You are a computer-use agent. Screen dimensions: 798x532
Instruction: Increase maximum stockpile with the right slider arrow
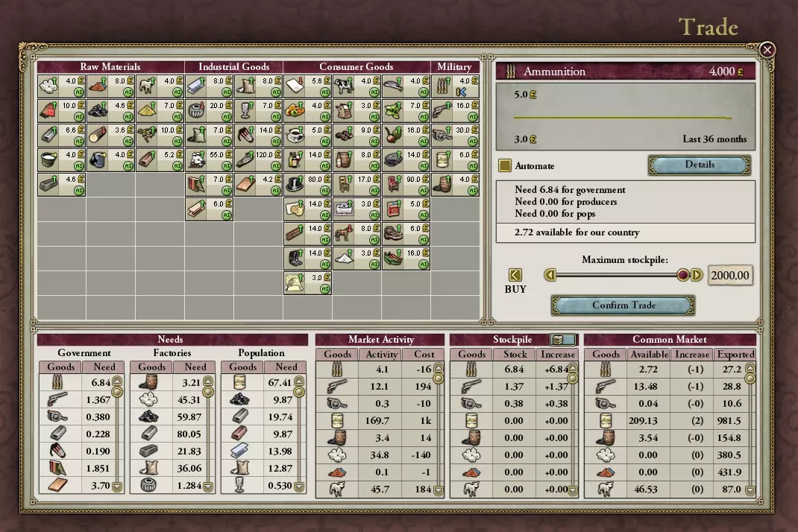click(697, 275)
